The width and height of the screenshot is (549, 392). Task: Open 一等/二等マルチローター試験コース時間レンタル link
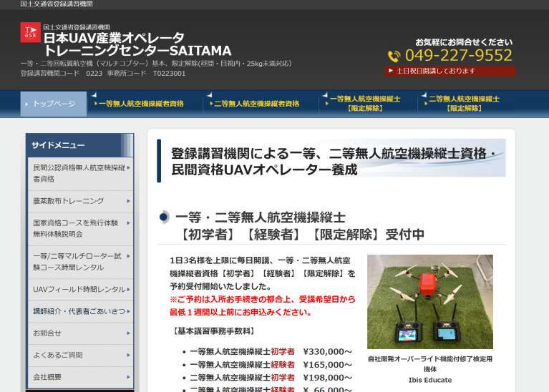tap(81, 261)
